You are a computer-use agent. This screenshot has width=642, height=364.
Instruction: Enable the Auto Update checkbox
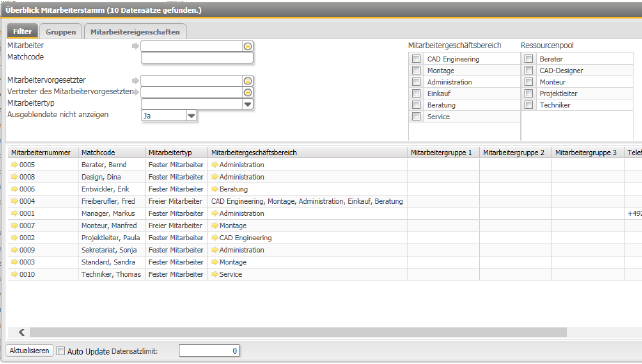click(x=61, y=351)
